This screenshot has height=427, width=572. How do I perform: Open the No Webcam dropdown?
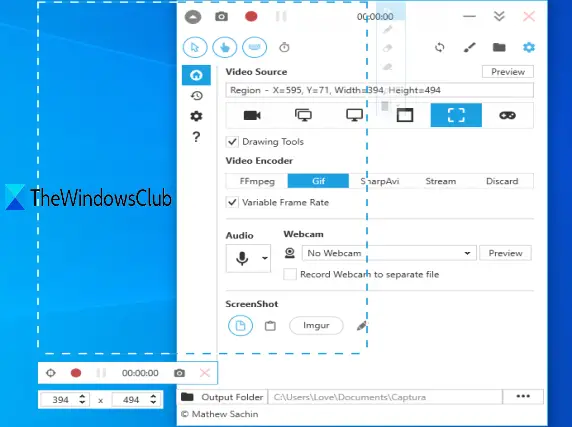pyautogui.click(x=389, y=253)
